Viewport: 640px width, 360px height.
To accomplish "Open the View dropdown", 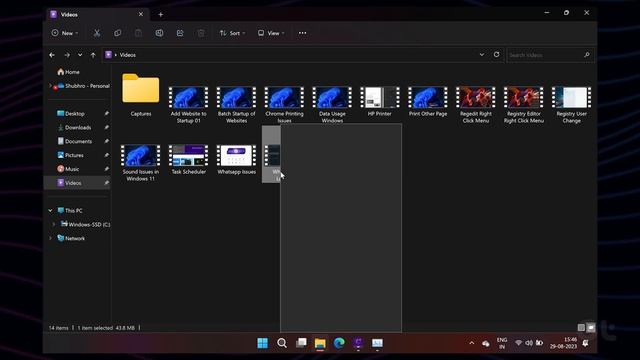I will 271,33.
